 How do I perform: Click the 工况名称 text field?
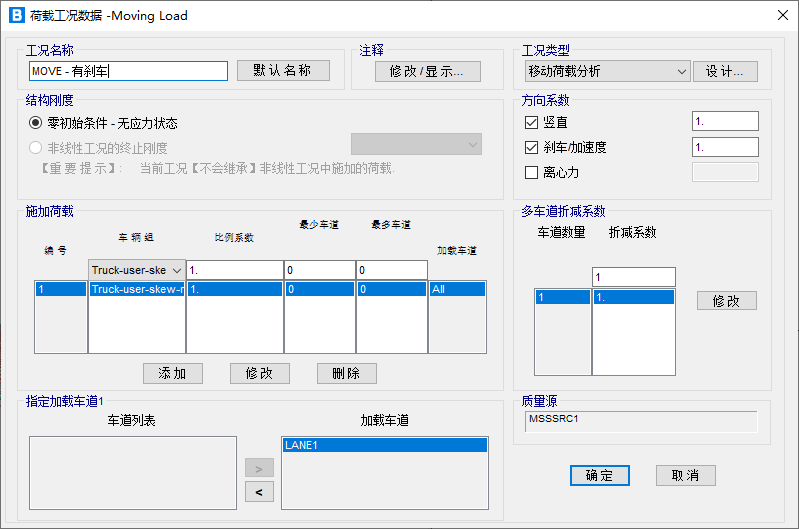(129, 71)
